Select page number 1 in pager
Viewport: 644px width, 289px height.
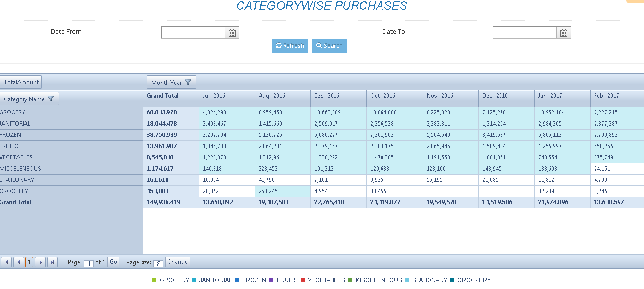[x=29, y=262]
